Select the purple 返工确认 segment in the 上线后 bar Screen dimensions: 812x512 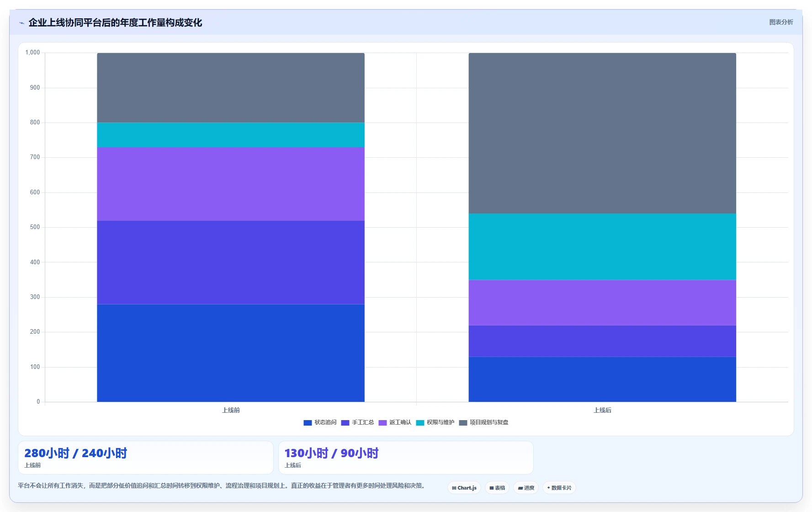pos(602,303)
